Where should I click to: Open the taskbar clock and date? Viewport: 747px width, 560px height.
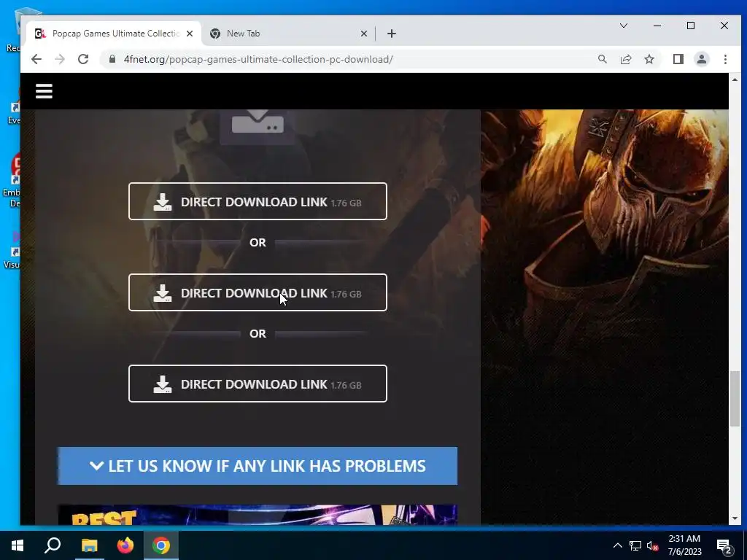click(x=684, y=545)
